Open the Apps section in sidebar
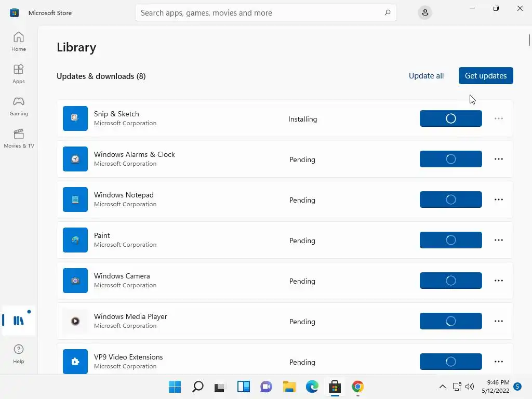This screenshot has width=532, height=399. tap(19, 74)
